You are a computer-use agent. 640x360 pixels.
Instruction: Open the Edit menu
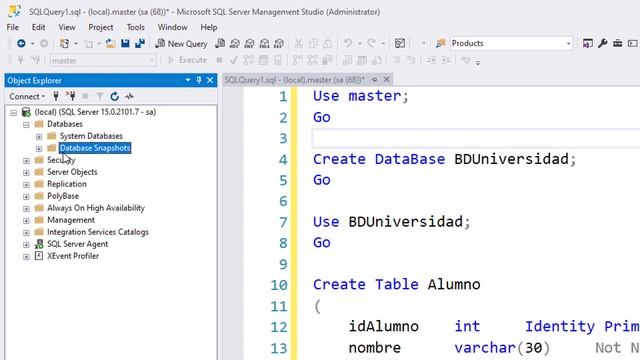coord(38,27)
